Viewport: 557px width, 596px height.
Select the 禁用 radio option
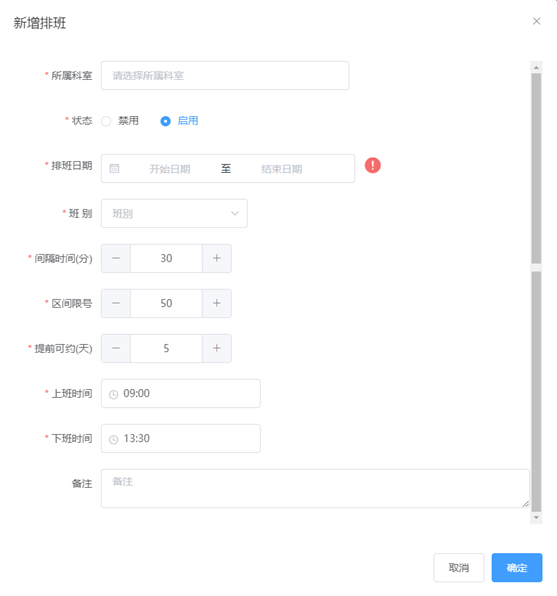(x=106, y=121)
